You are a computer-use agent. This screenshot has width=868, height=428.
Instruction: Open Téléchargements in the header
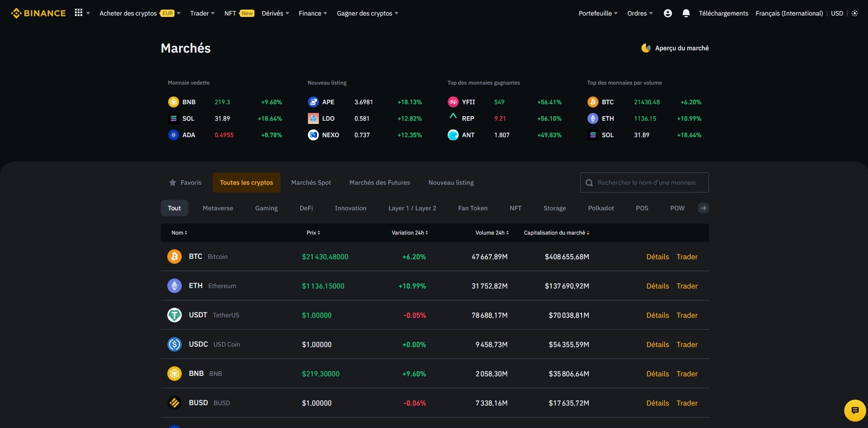[724, 13]
